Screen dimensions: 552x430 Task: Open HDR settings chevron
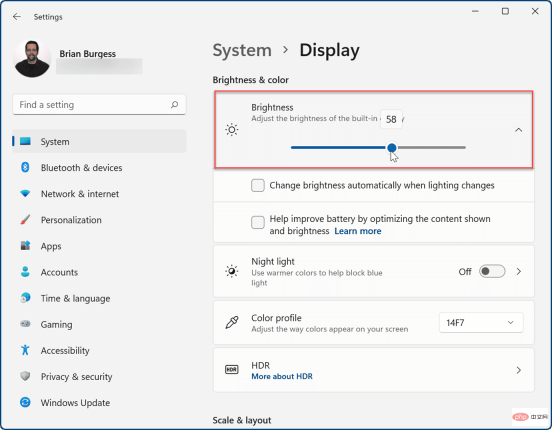pos(519,370)
